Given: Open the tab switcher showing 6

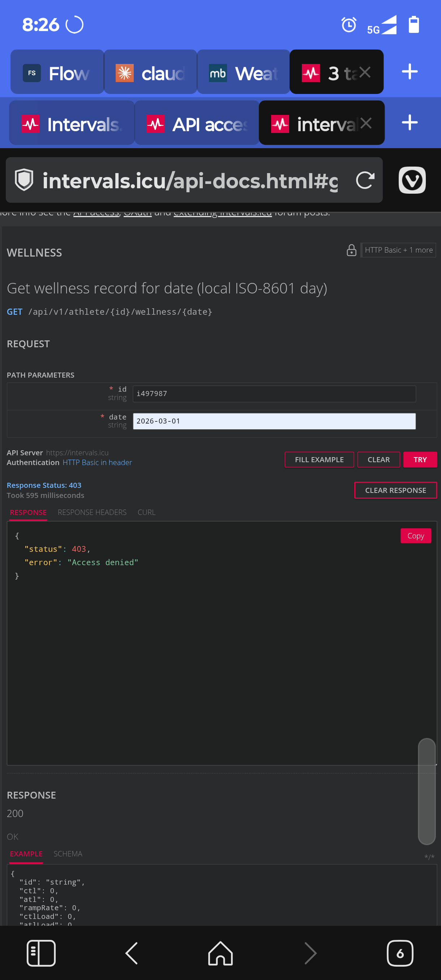Looking at the screenshot, I should (x=399, y=953).
